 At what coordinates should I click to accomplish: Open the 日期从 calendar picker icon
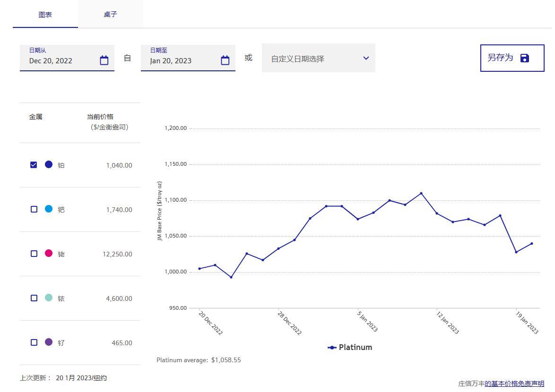tap(104, 60)
